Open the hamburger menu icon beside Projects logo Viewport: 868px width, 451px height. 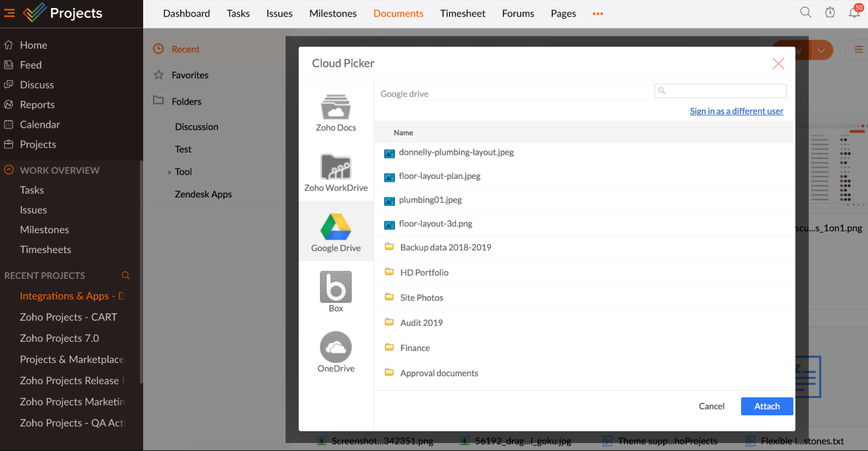[9, 13]
